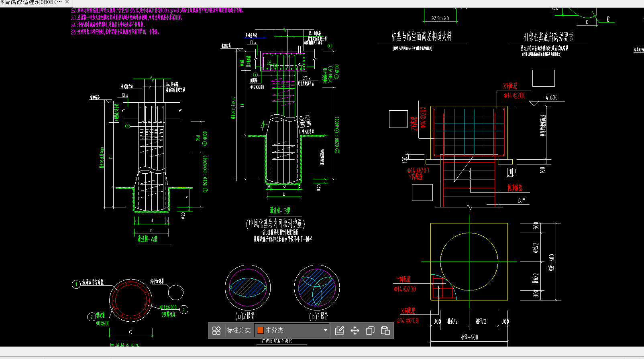Click the copy icon in floating toolbar

(370, 331)
